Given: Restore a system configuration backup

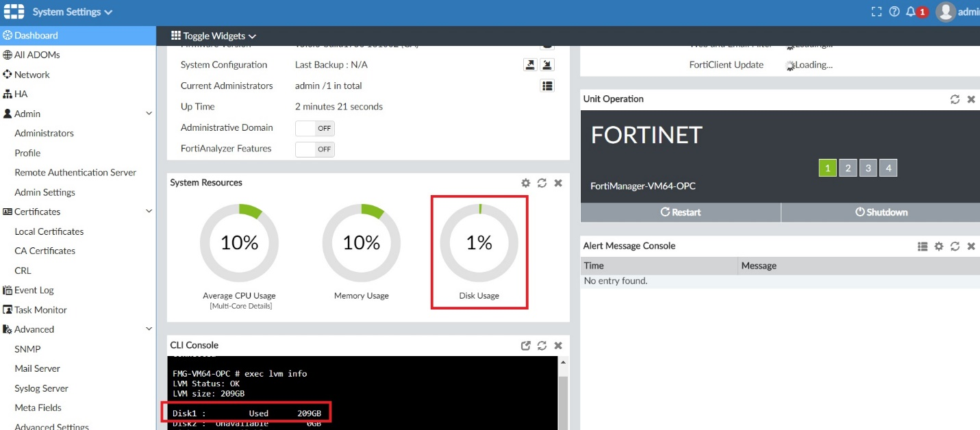Looking at the screenshot, I should tap(547, 64).
